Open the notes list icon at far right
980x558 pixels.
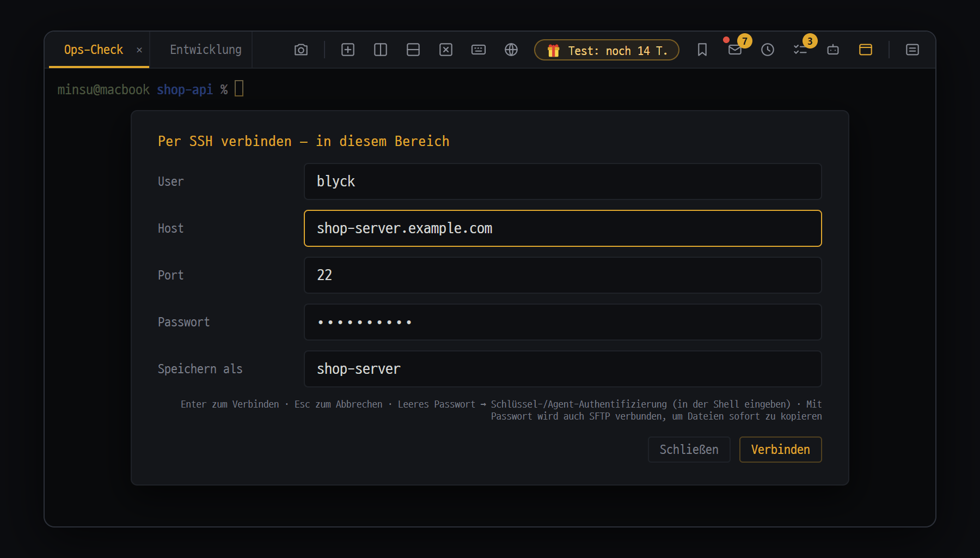pyautogui.click(x=912, y=50)
